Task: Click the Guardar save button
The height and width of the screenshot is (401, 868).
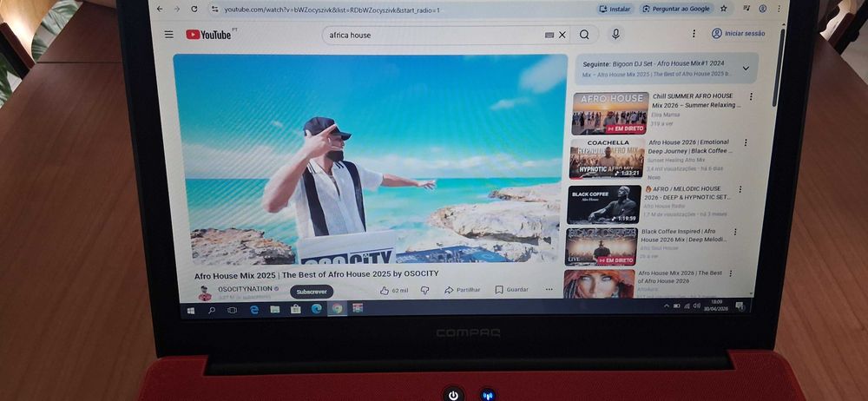Action: 511,289
